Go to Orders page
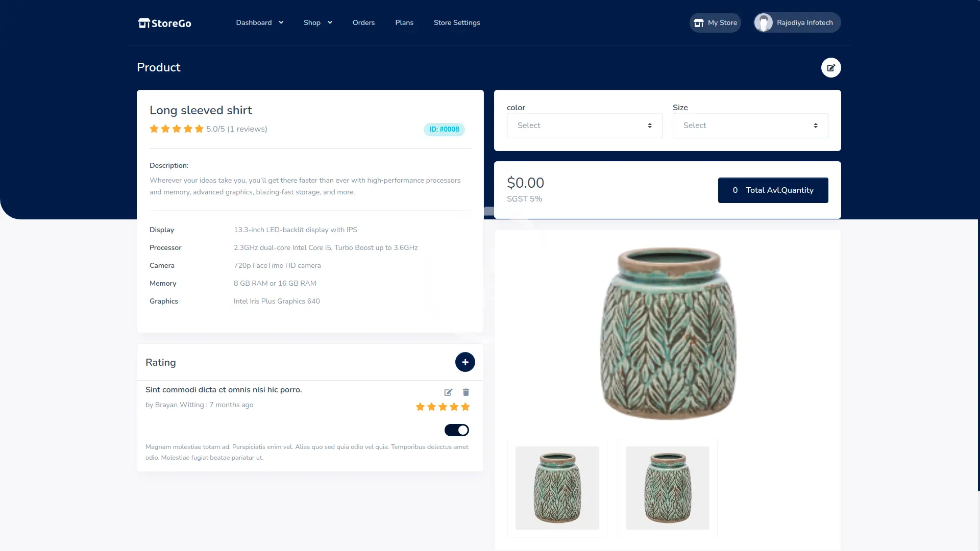 [363, 22]
